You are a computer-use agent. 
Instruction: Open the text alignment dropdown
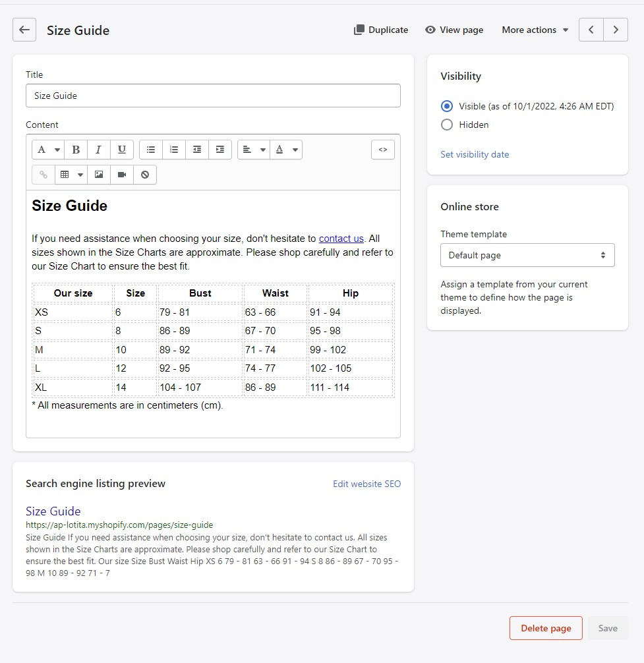pyautogui.click(x=253, y=150)
